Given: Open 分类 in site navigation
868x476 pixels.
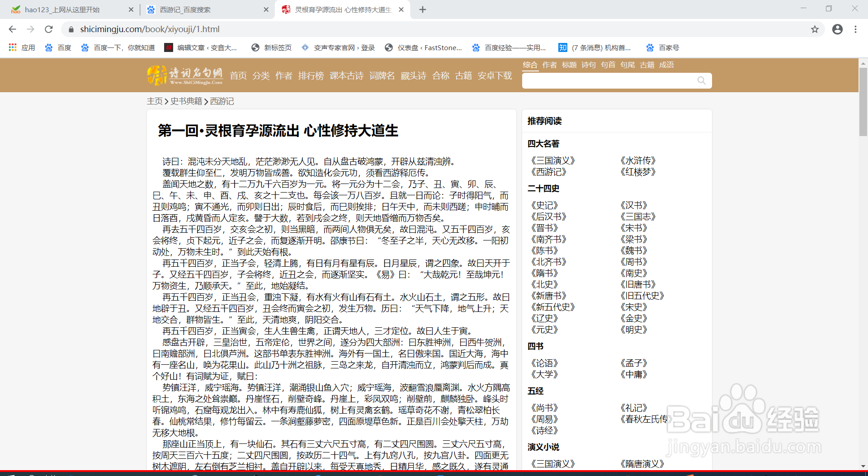Looking at the screenshot, I should (x=261, y=75).
